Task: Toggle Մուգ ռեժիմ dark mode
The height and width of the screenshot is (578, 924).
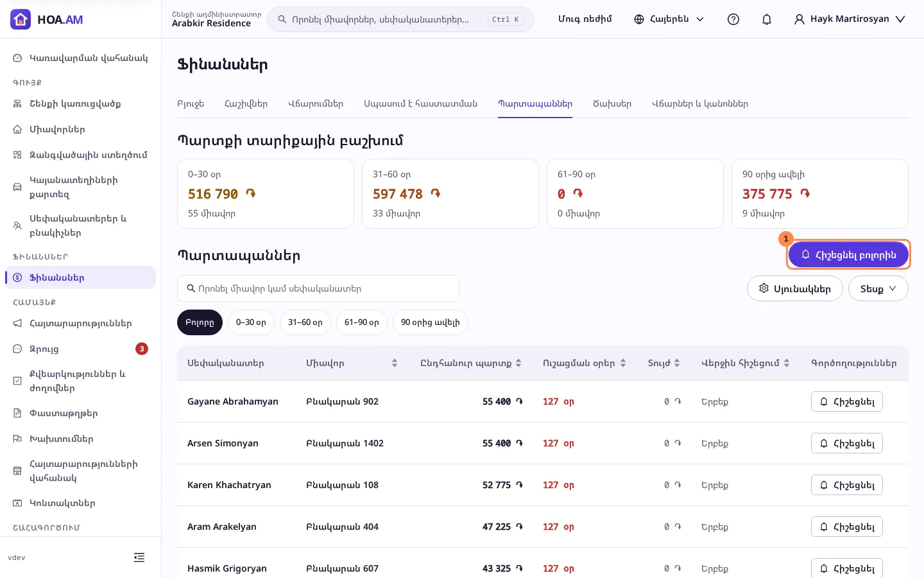Action: pos(585,19)
